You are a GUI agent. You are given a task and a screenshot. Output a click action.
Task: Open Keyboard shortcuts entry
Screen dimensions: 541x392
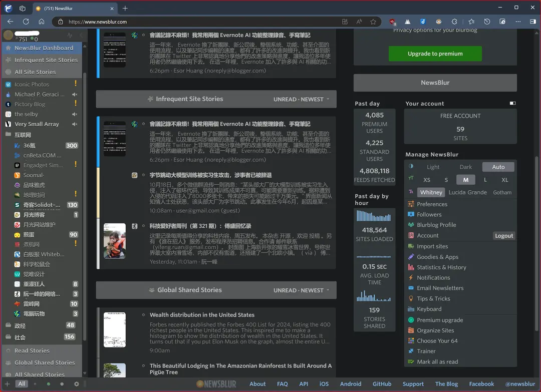click(429, 309)
